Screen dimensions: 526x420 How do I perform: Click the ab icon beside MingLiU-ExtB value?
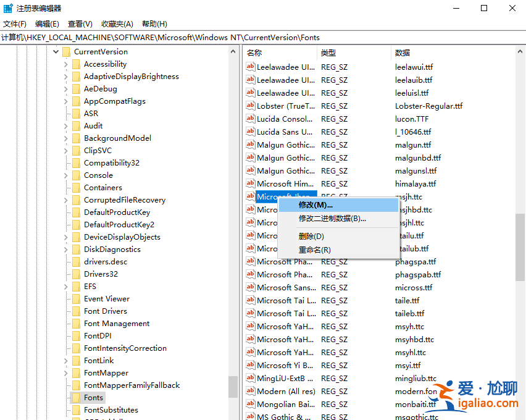(249, 378)
